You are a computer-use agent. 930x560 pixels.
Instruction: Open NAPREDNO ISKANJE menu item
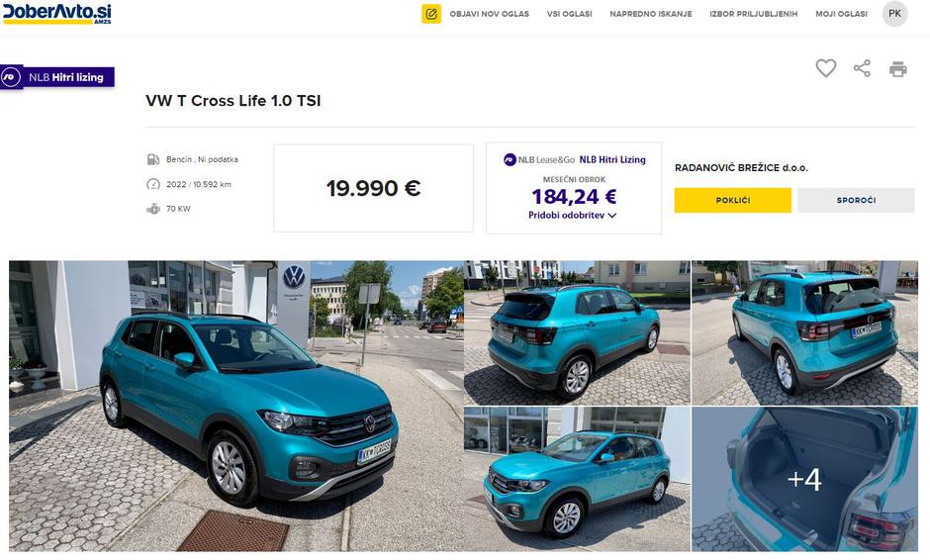click(651, 14)
